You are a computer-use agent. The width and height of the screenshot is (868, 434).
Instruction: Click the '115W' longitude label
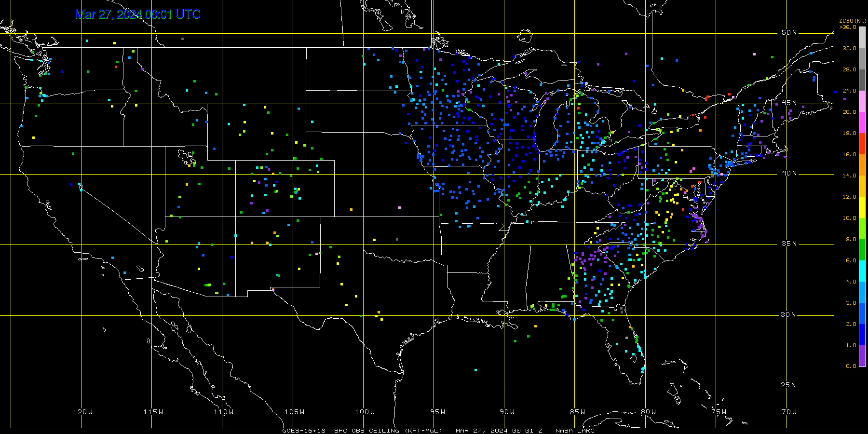pyautogui.click(x=153, y=412)
